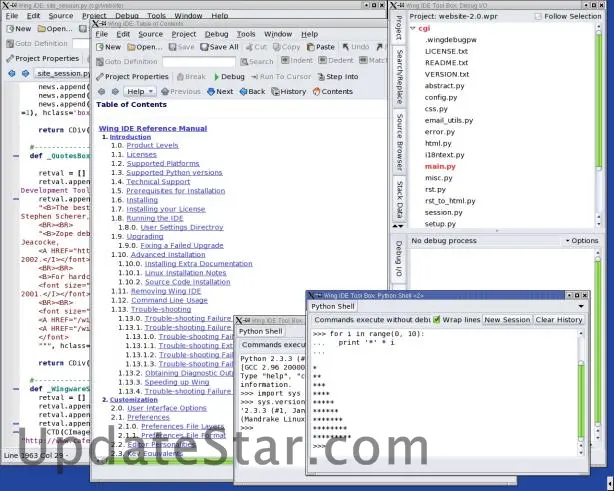The width and height of the screenshot is (614, 491).
Task: Open Window menu in site_session.py window
Action: tap(188, 16)
